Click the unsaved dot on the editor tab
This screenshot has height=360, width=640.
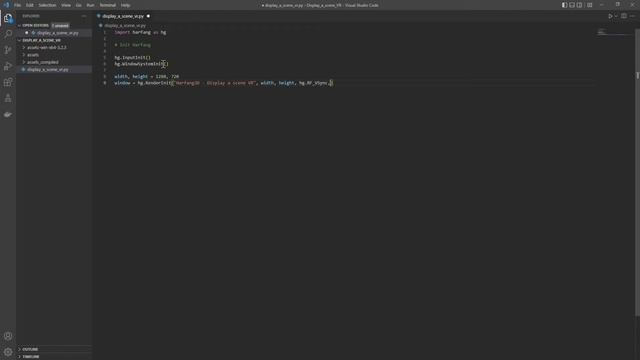coord(148,16)
